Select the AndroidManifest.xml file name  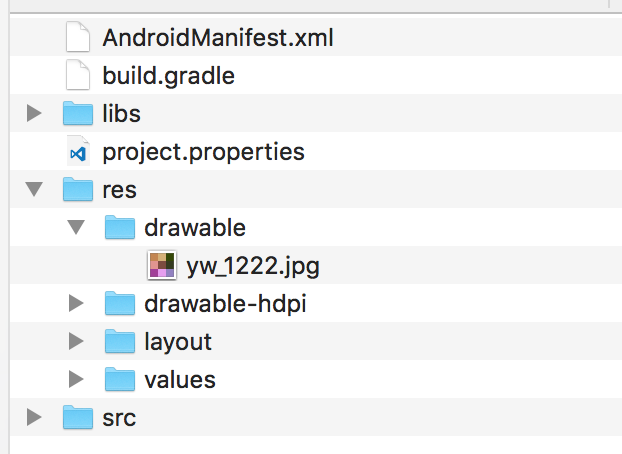tap(217, 38)
